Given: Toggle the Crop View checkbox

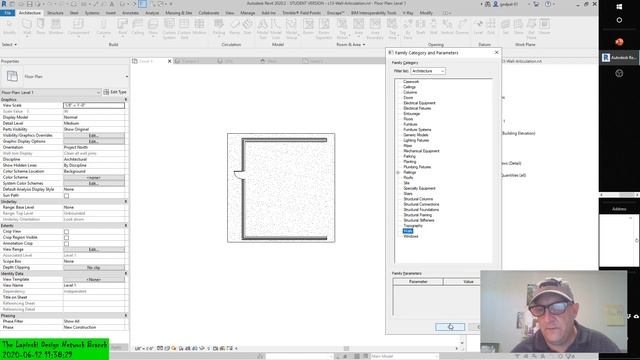Looking at the screenshot, I should [x=66, y=231].
